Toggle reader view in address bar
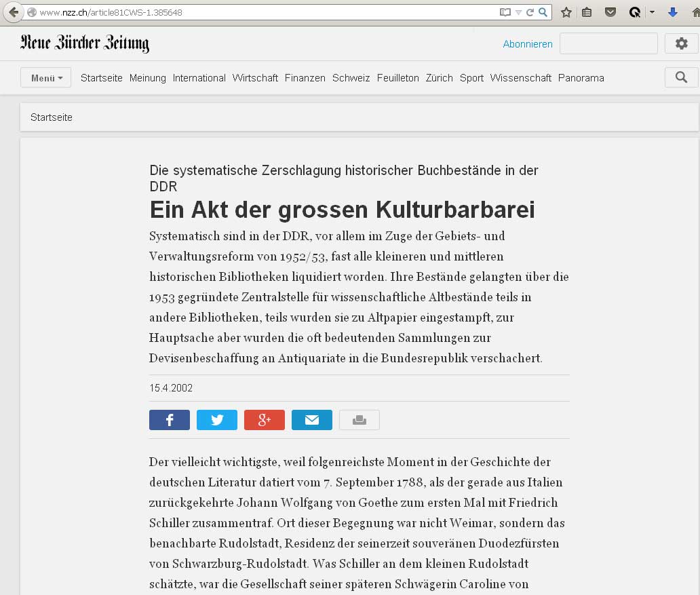 click(505, 12)
